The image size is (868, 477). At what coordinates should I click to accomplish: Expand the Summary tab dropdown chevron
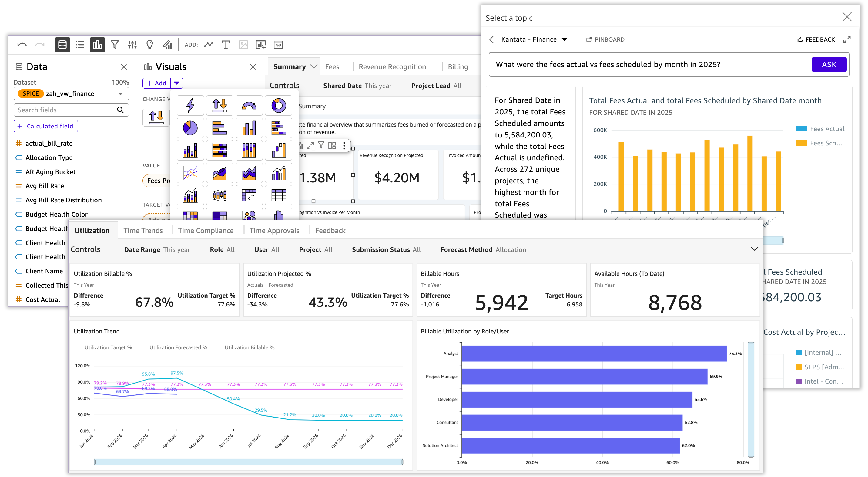coord(314,66)
